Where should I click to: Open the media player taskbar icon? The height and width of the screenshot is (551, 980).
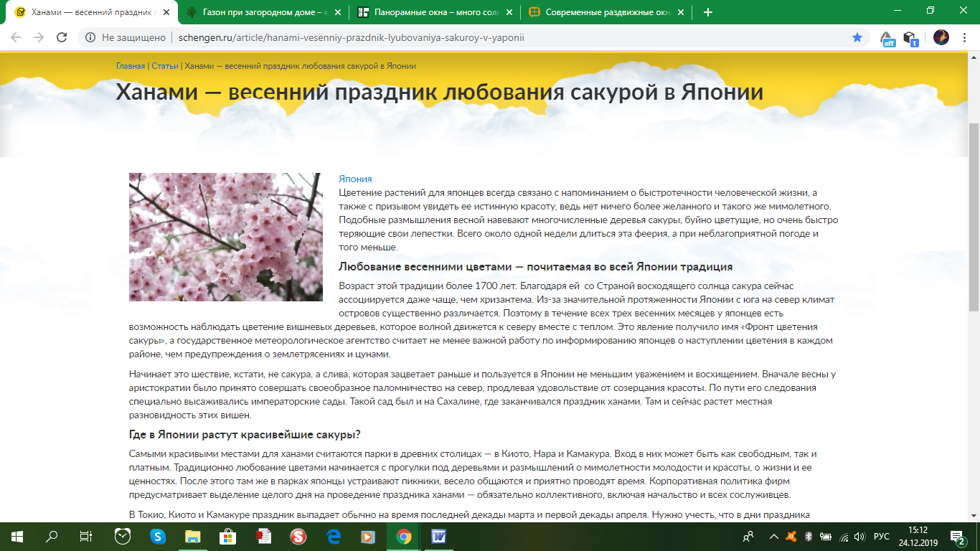click(x=369, y=536)
